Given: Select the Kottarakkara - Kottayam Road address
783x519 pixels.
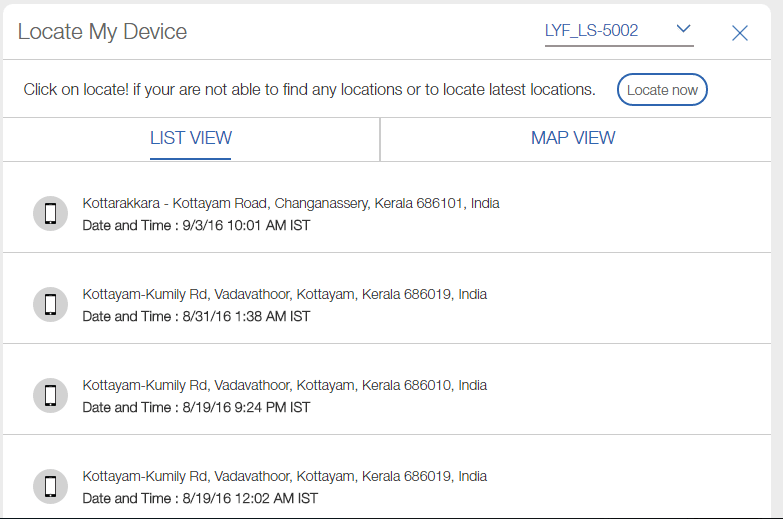Looking at the screenshot, I should click(291, 203).
